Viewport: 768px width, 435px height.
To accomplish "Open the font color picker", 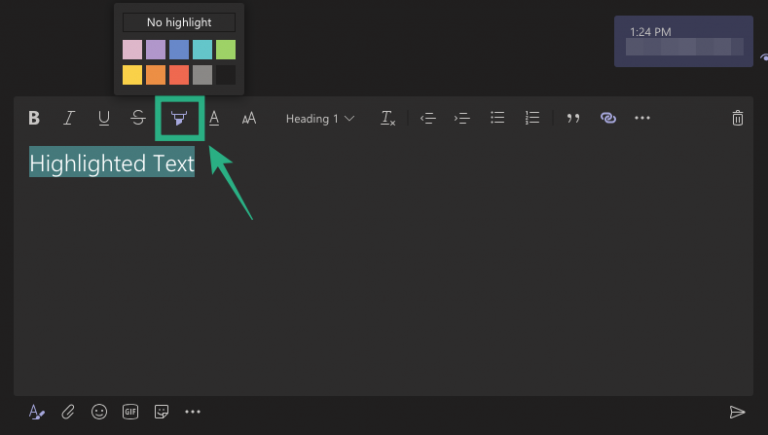I will click(214, 118).
